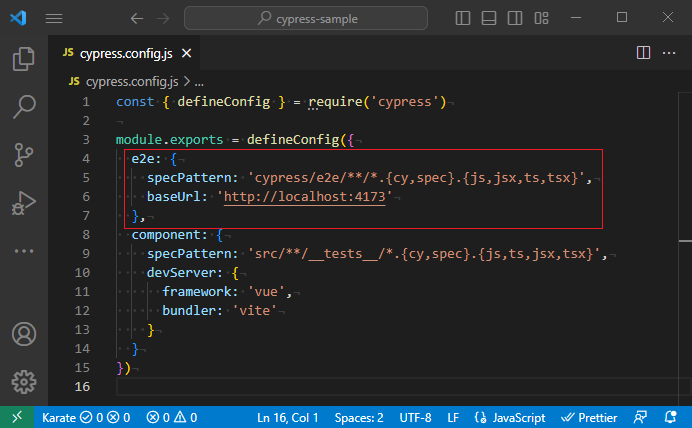
Task: Click the 'module.exports' text on line 3
Action: click(169, 139)
